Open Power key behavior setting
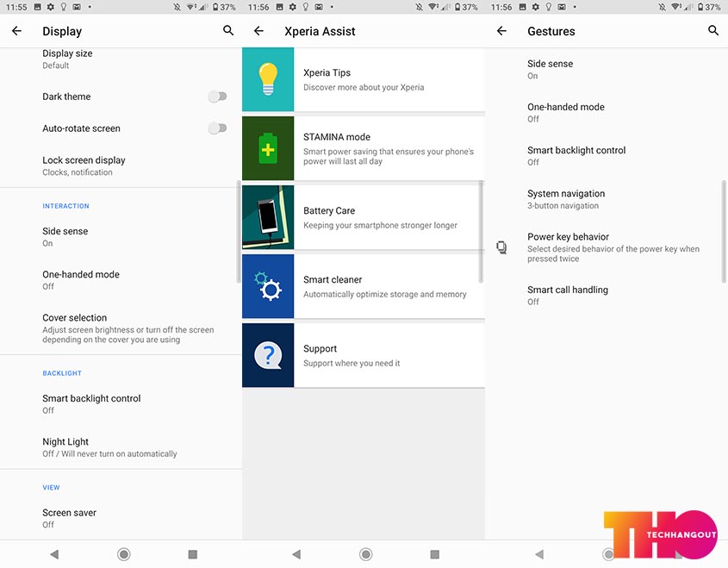Image resolution: width=728 pixels, height=568 pixels. pos(607,247)
